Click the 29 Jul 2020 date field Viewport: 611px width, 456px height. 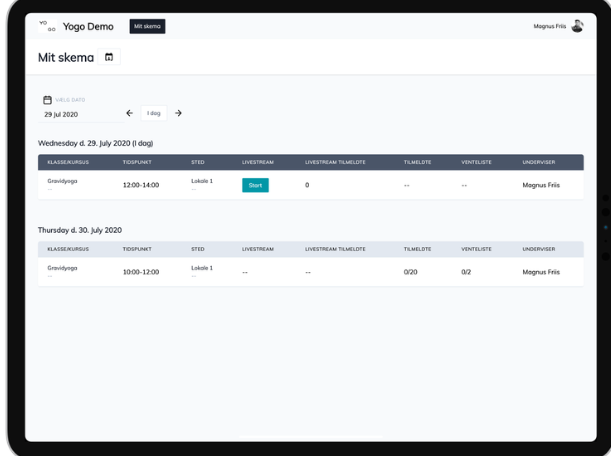tap(81, 114)
